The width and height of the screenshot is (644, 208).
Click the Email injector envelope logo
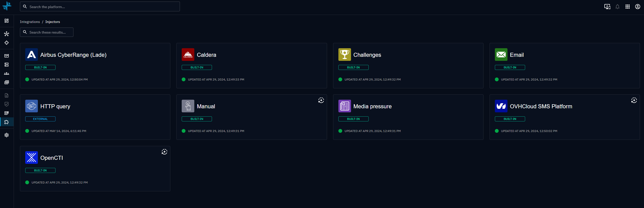tap(501, 55)
